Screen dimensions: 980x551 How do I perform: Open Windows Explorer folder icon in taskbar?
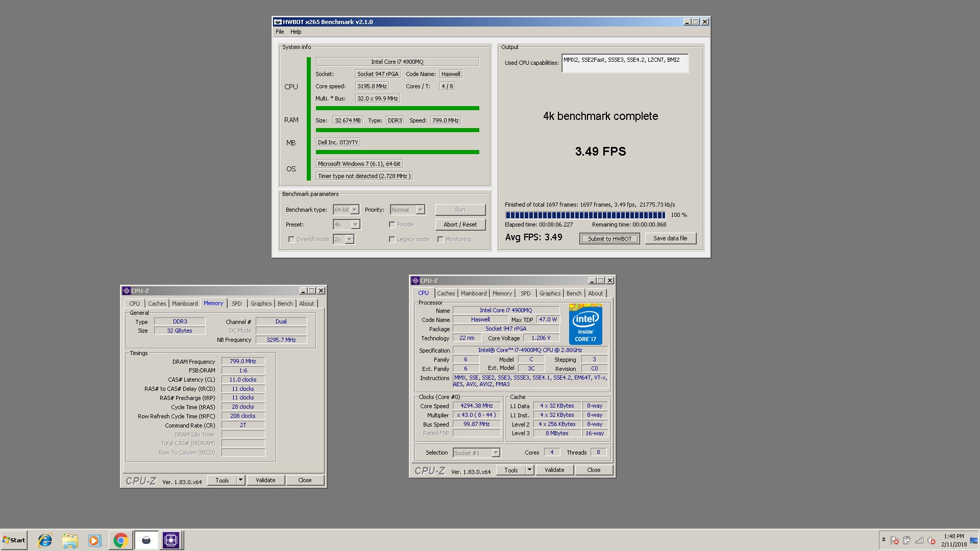[x=70, y=540]
